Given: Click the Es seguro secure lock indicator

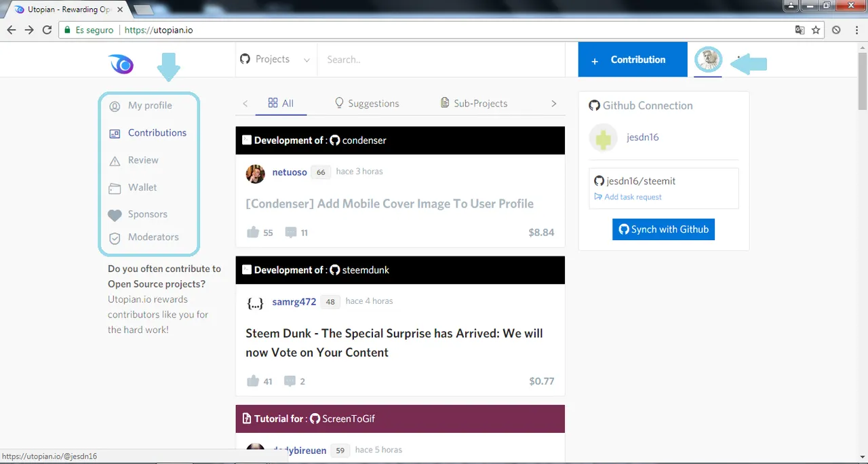Looking at the screenshot, I should click(x=89, y=30).
